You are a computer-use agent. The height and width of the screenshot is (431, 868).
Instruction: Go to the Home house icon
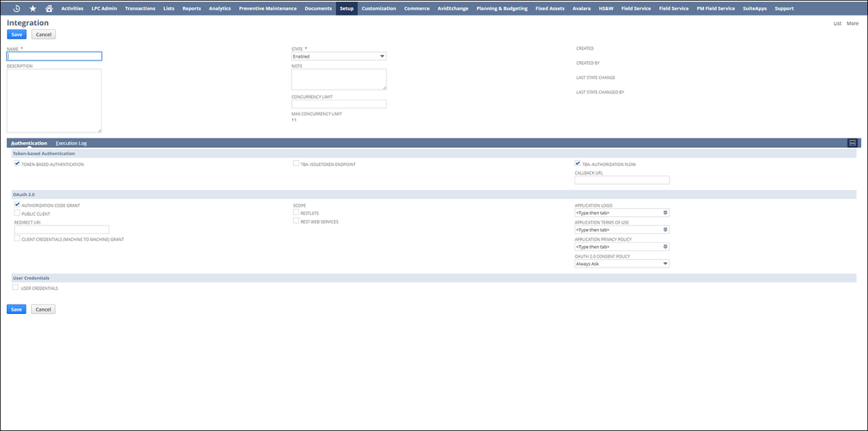[x=49, y=8]
